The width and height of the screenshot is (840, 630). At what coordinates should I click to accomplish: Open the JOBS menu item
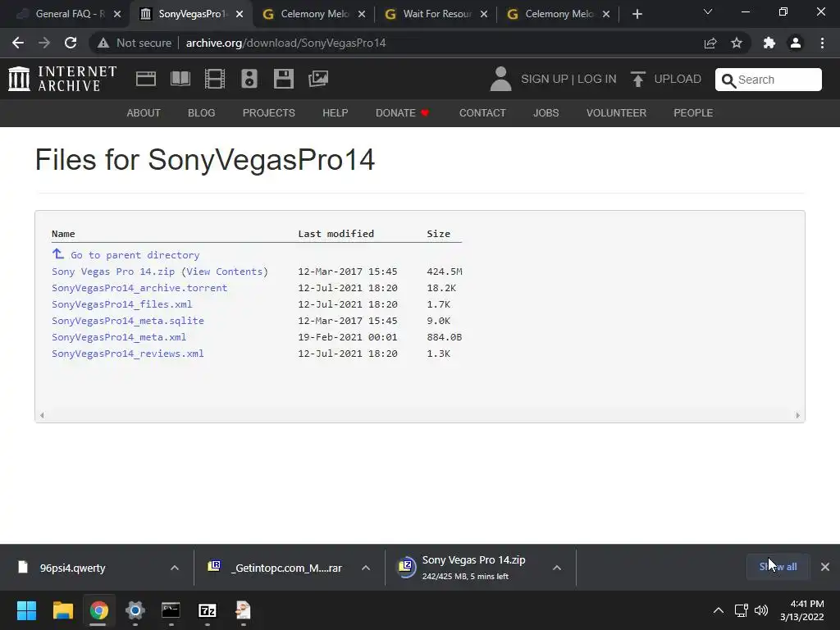tap(546, 113)
